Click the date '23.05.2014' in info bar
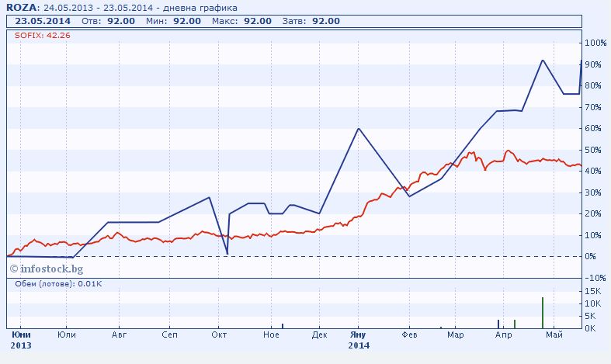Image resolution: width=611 pixels, height=364 pixels. click(x=43, y=21)
